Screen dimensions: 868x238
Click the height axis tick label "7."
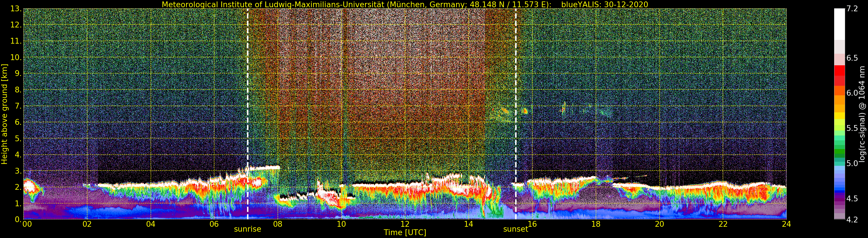[x=19, y=106]
